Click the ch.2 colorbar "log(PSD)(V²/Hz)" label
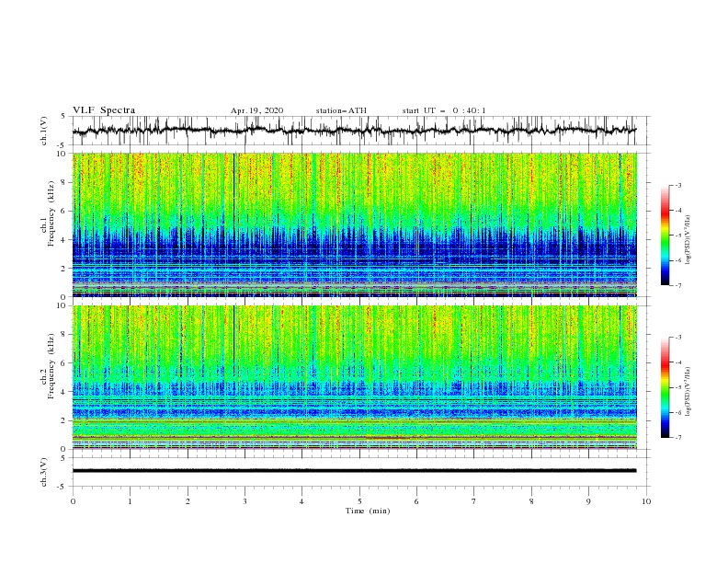The width and height of the screenshot is (728, 563). [x=688, y=392]
